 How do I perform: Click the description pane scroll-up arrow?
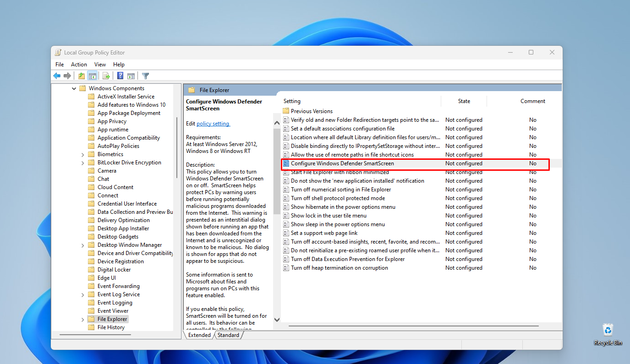click(277, 123)
